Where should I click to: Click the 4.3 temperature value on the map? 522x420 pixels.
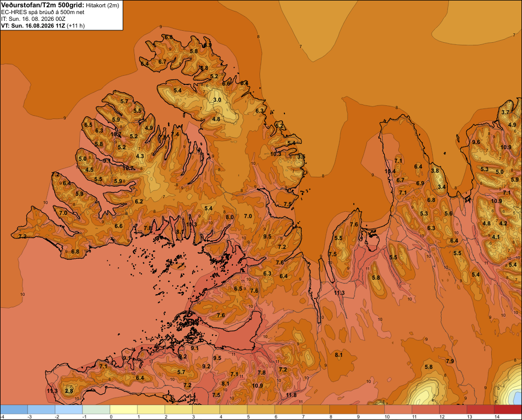tap(140, 156)
